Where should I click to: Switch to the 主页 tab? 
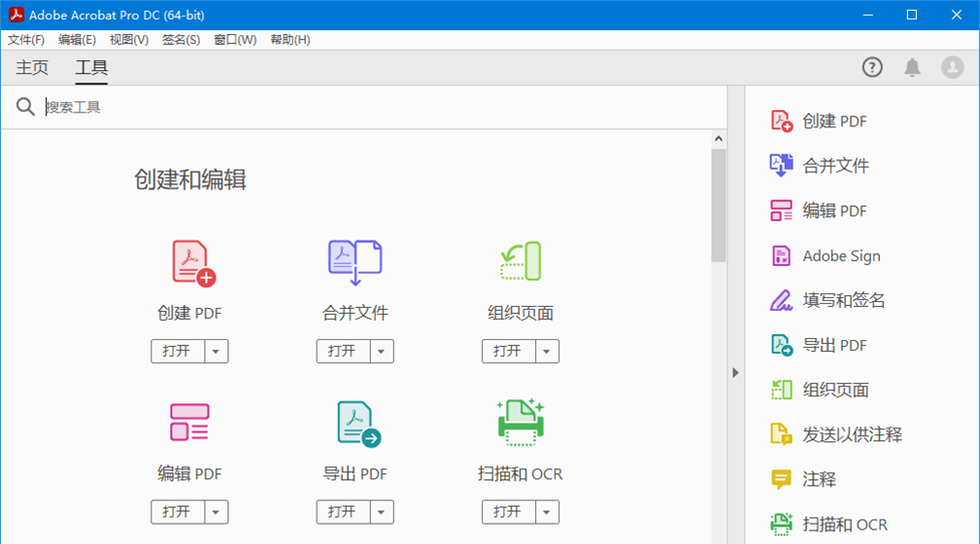32,68
